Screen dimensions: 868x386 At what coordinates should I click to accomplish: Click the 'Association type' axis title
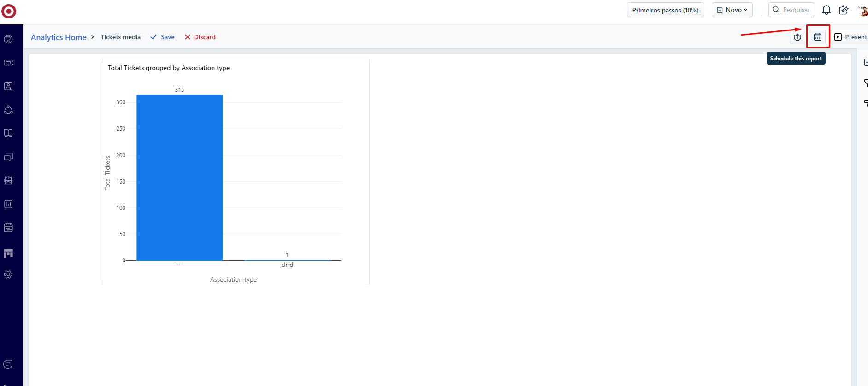233,279
